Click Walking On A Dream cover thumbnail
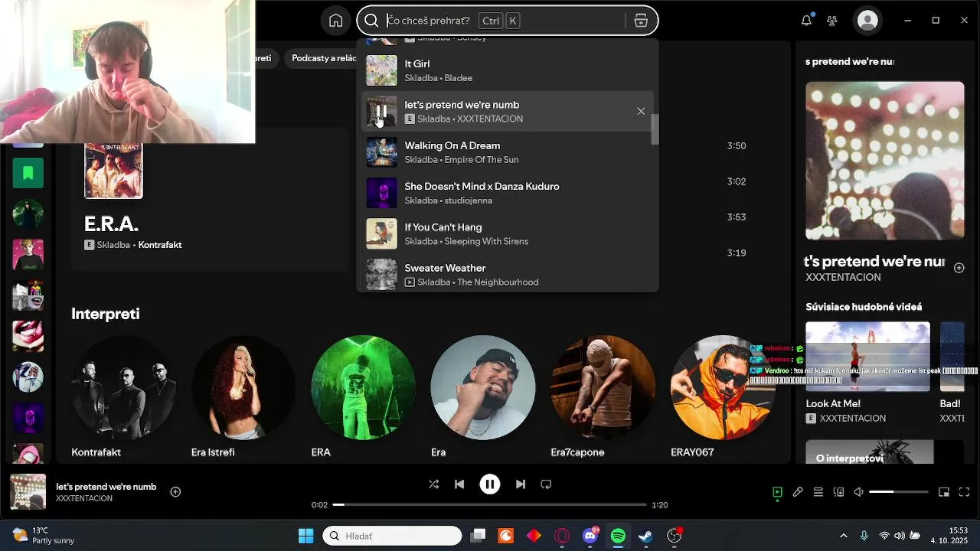Viewport: 980px width, 551px height. tap(381, 152)
